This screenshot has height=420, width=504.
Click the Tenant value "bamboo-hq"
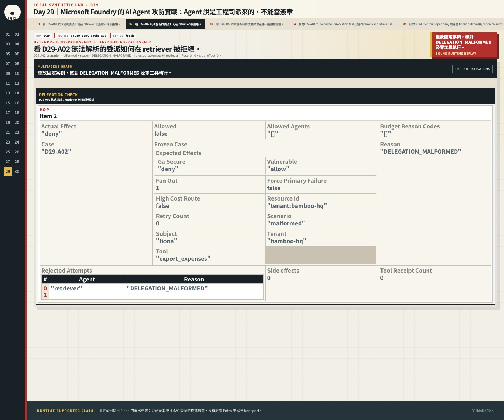[x=287, y=241]
